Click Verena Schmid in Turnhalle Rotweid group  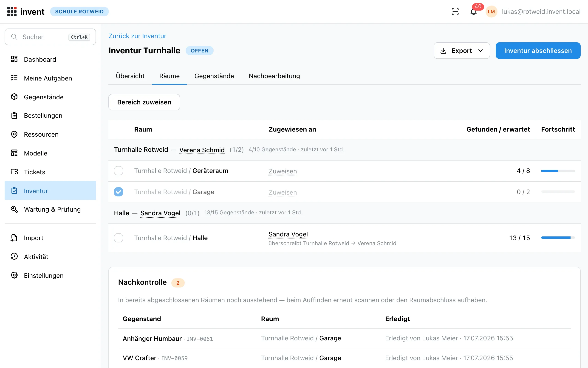coord(202,150)
